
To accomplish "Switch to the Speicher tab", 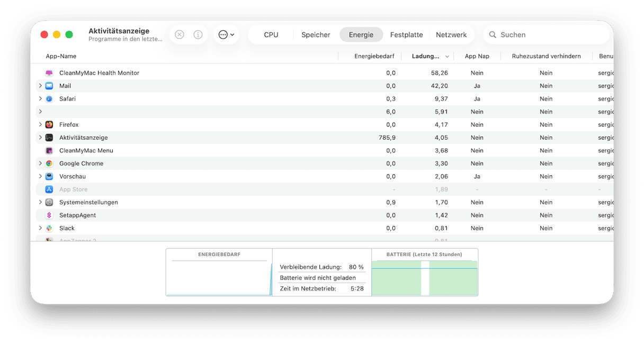I will [x=316, y=35].
